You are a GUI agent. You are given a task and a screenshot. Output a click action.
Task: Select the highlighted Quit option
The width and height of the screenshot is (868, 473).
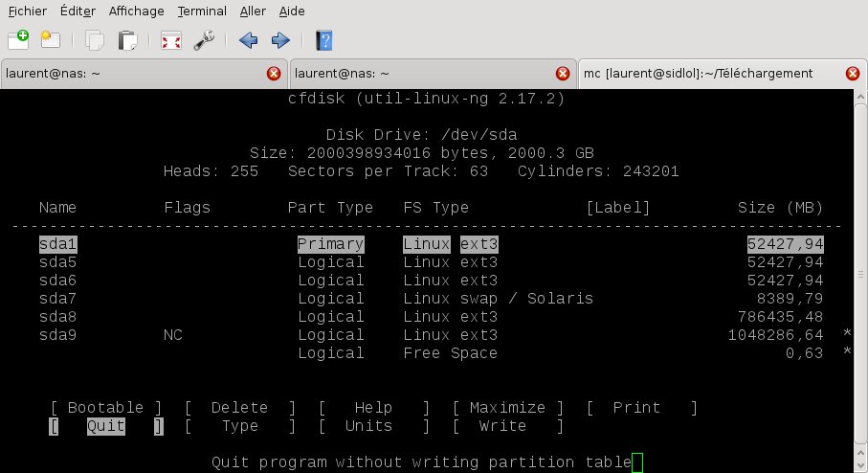[x=105, y=426]
